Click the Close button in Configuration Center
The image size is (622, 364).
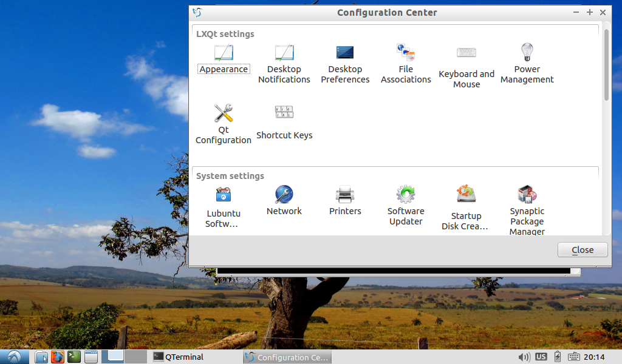(x=583, y=250)
